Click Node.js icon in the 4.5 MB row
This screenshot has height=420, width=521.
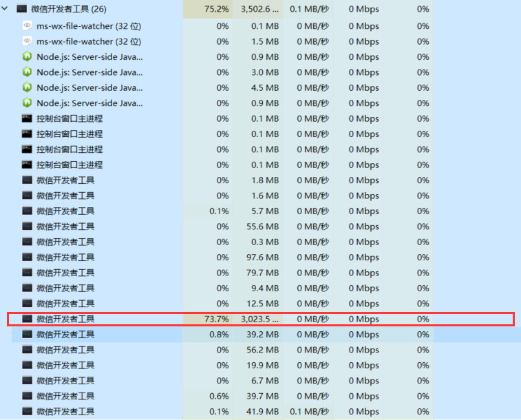(27, 87)
